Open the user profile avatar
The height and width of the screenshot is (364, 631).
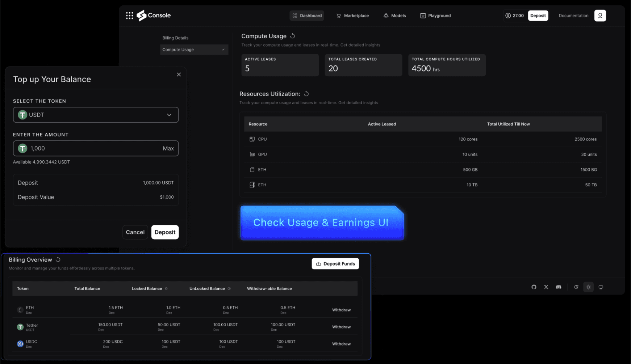tap(600, 16)
